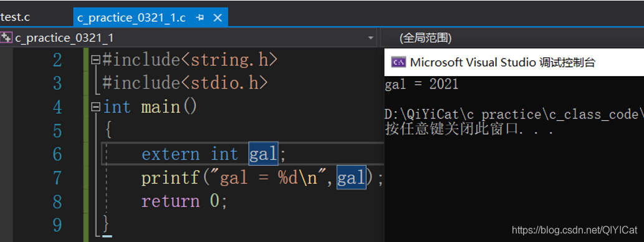The width and height of the screenshot is (644, 242).
Task: Click line number 9 in the gutter
Action: (57, 225)
